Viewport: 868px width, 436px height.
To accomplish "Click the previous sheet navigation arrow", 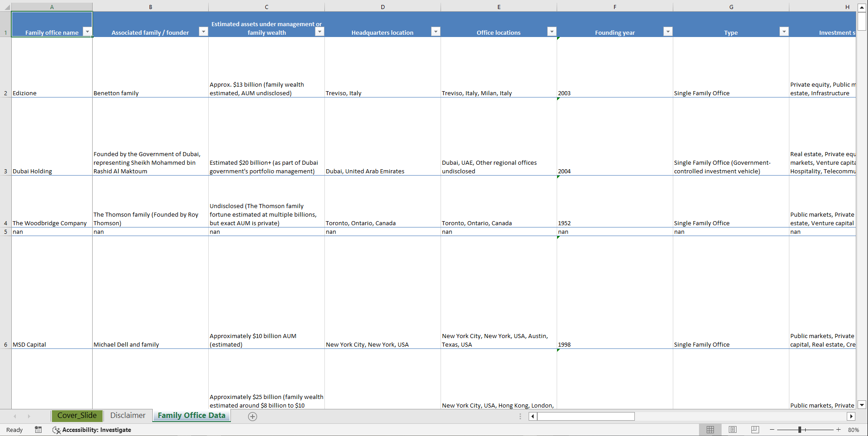I will click(15, 416).
